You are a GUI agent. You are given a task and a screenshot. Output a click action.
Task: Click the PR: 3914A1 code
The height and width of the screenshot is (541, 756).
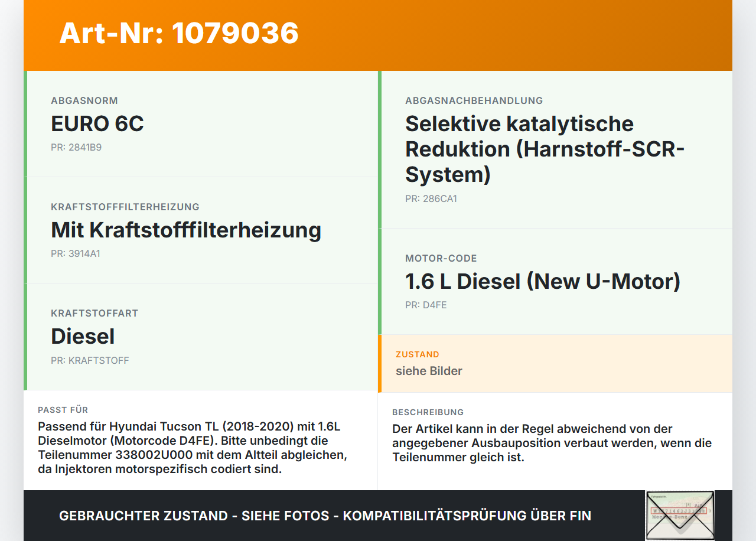[76, 253]
